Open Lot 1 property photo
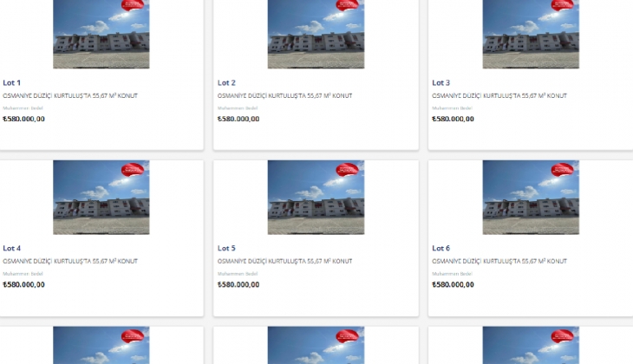Screen dimensions: 633x364 pyautogui.click(x=101, y=35)
